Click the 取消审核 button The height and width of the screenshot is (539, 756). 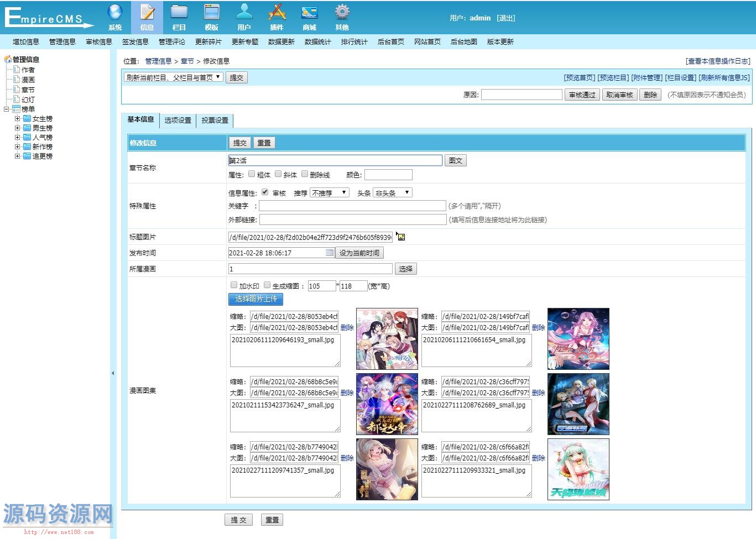(x=619, y=95)
